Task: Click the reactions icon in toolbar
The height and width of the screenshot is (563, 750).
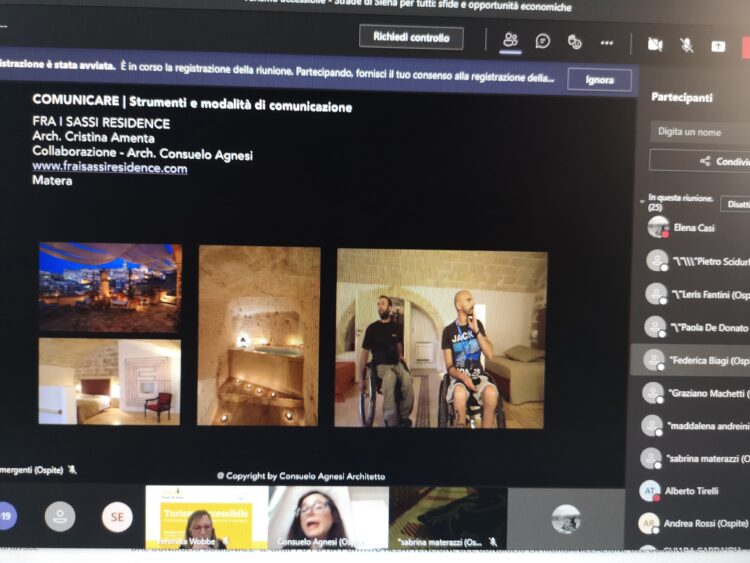Action: (x=575, y=42)
